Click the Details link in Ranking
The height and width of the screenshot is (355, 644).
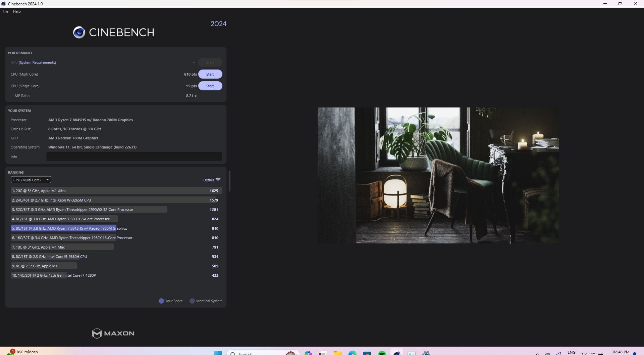pyautogui.click(x=209, y=180)
